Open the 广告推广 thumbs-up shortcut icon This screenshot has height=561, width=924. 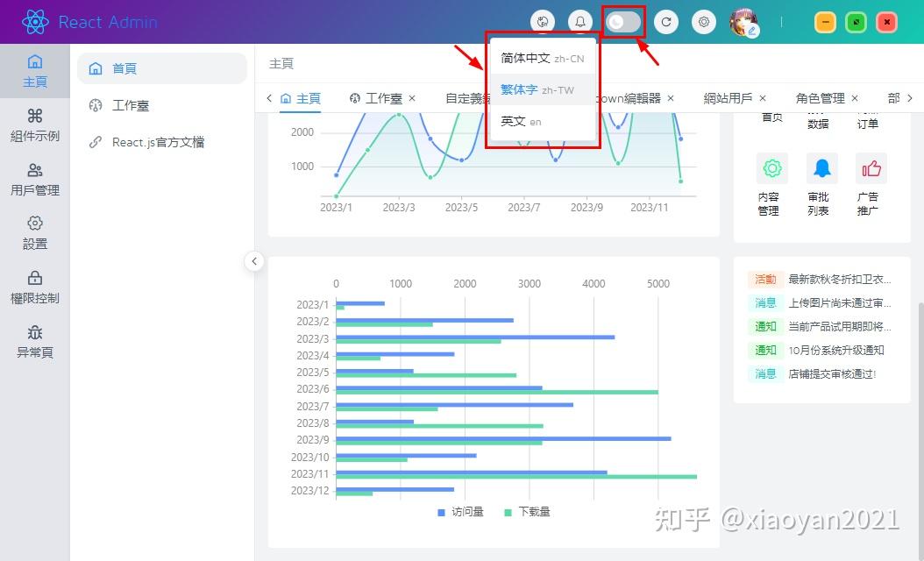click(x=871, y=168)
